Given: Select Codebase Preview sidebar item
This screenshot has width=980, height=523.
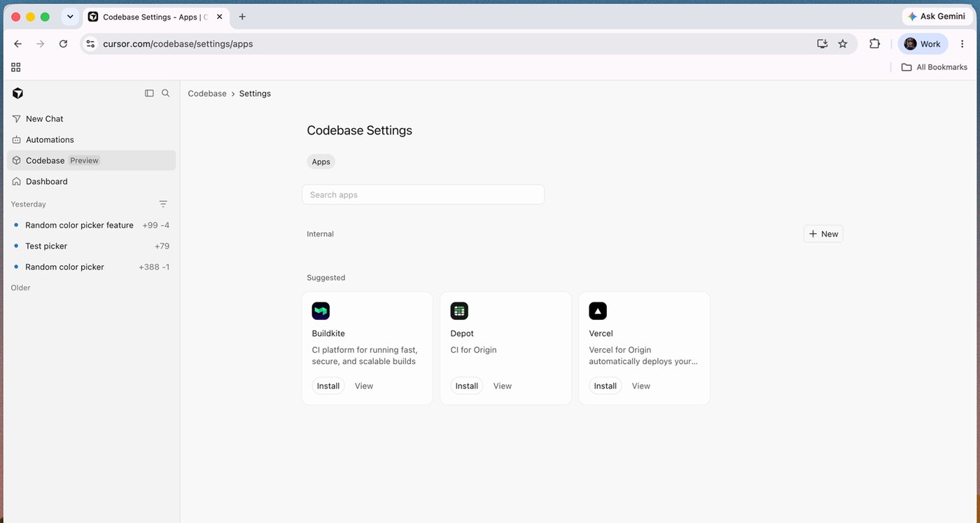Looking at the screenshot, I should [92, 160].
